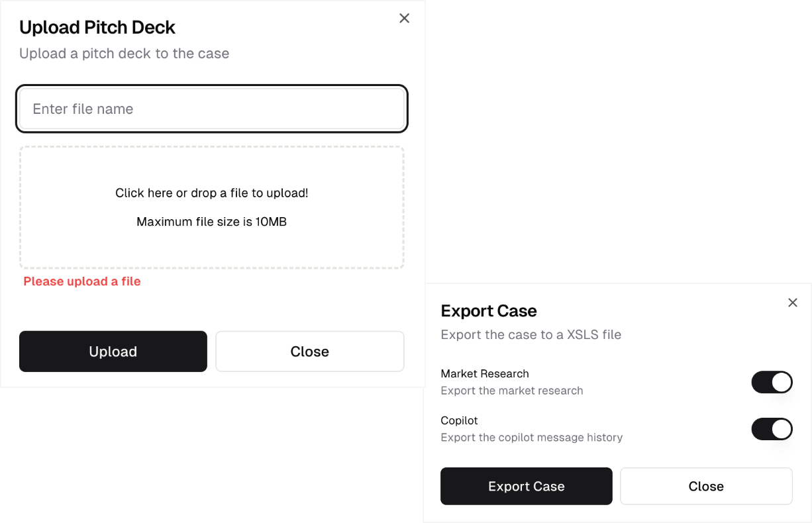The height and width of the screenshot is (523, 812).
Task: Click the Export Case dialog title
Action: coord(489,311)
